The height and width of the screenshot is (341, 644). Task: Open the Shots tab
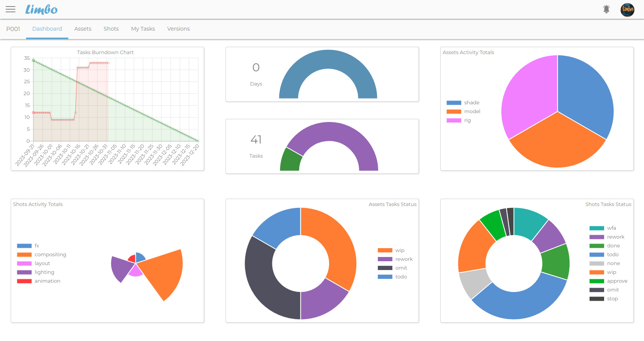[111, 29]
